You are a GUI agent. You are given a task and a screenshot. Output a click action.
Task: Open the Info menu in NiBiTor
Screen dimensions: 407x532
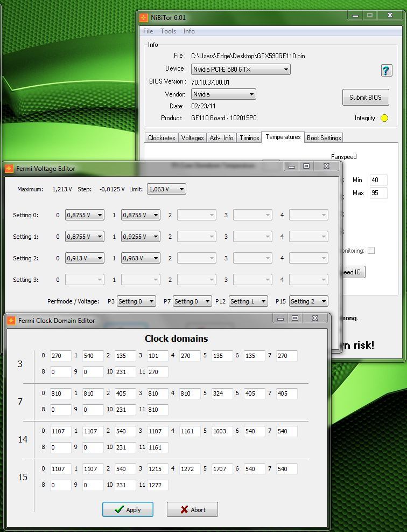tap(189, 31)
